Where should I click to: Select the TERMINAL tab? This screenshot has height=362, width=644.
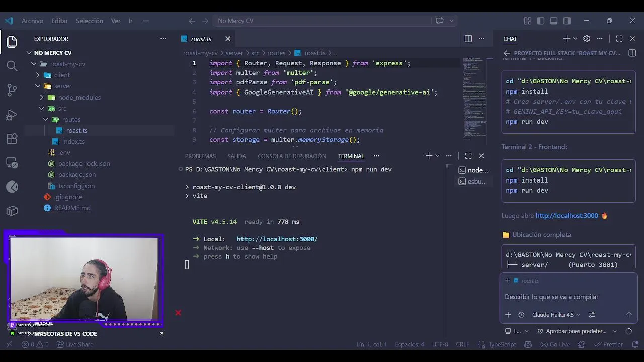(x=351, y=156)
